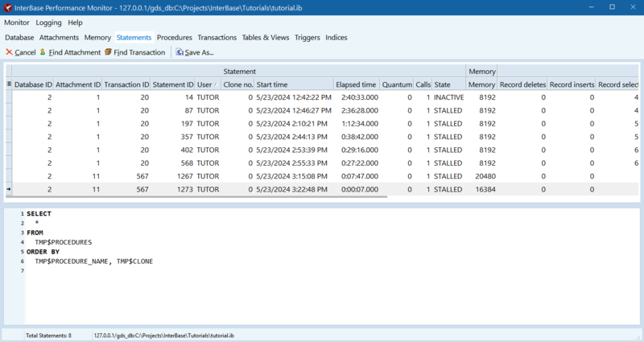Viewport: 644px width, 342px height.
Task: Sort by the Transaction ID column header
Action: [126, 84]
